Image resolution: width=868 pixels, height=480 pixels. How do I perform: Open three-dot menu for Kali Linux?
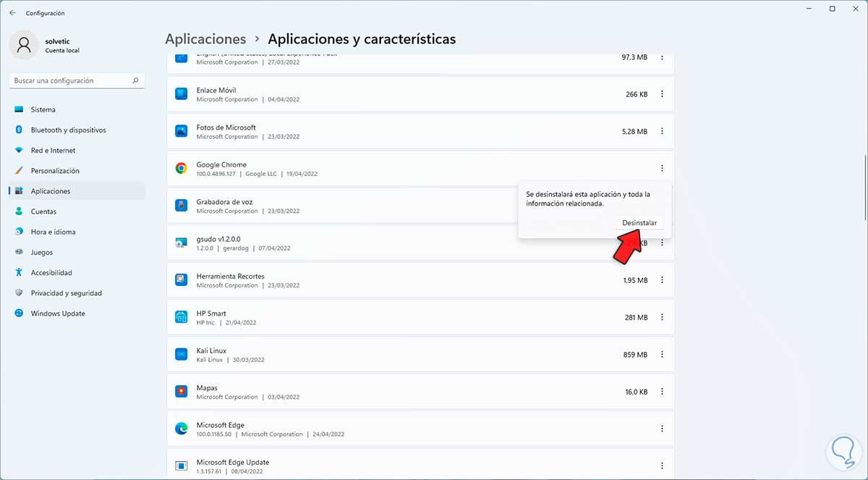662,355
